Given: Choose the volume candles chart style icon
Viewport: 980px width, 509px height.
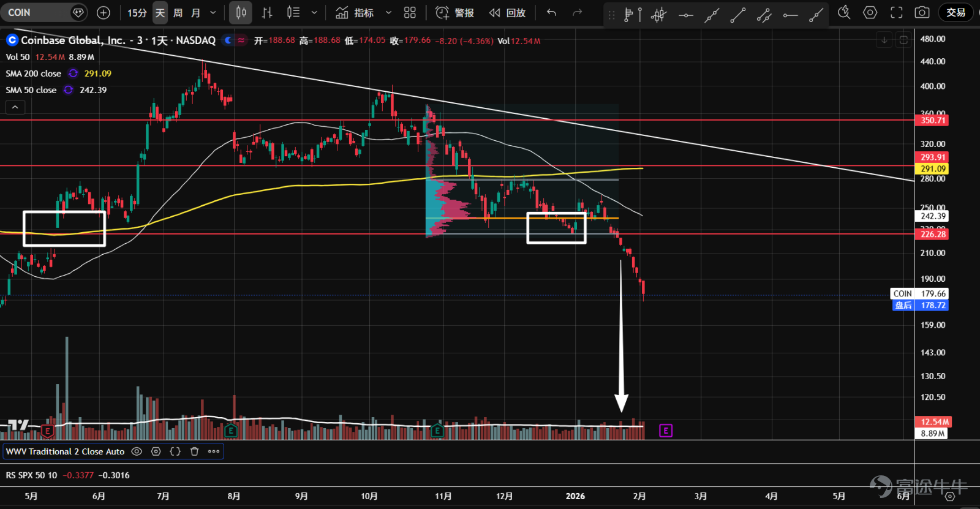Looking at the screenshot, I should pos(293,12).
